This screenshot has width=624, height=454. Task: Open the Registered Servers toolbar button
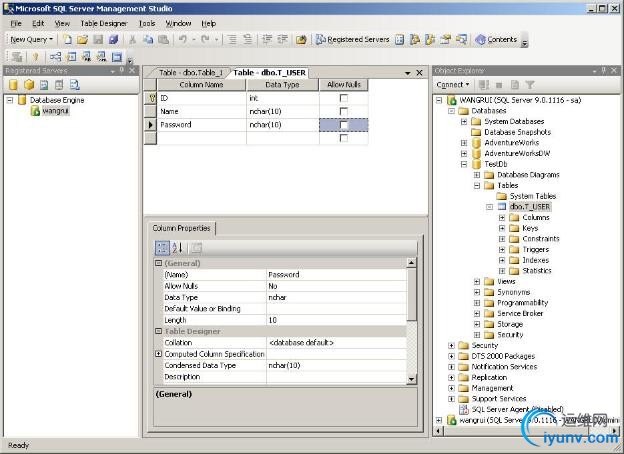click(x=352, y=39)
